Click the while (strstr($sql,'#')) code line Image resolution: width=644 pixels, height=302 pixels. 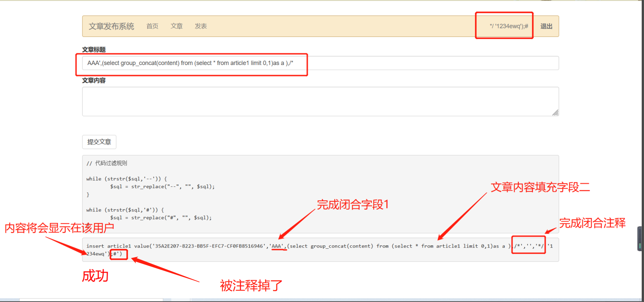tap(125, 210)
